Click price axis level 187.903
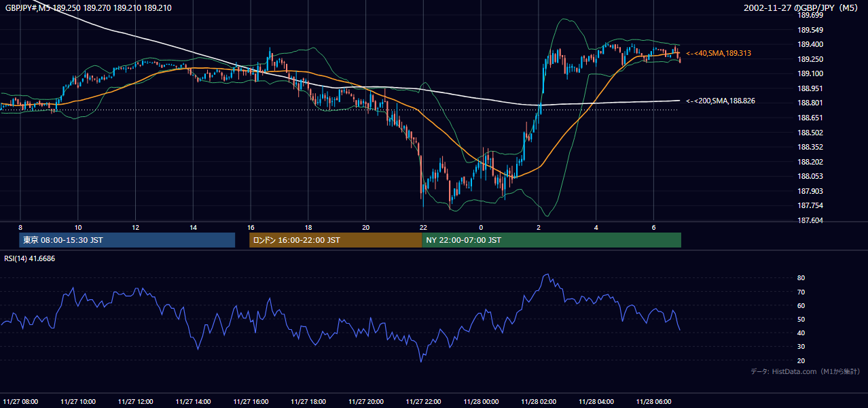Screen dimensions: 868x408 810,191
